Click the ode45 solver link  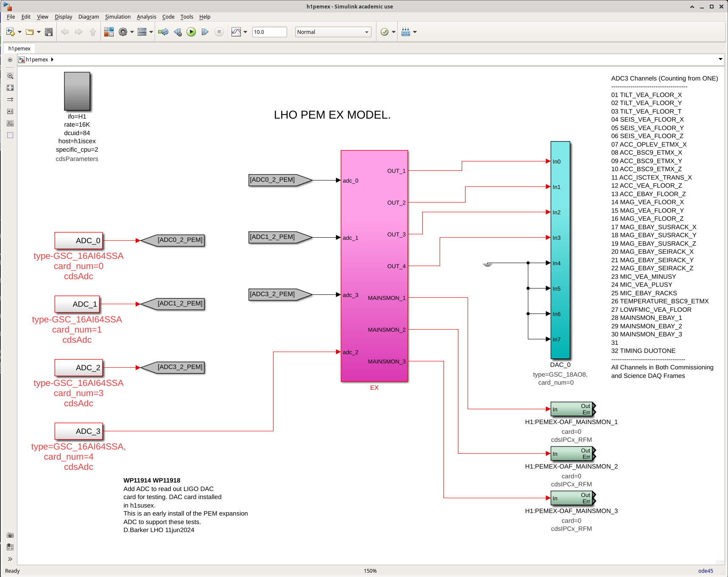point(706,571)
